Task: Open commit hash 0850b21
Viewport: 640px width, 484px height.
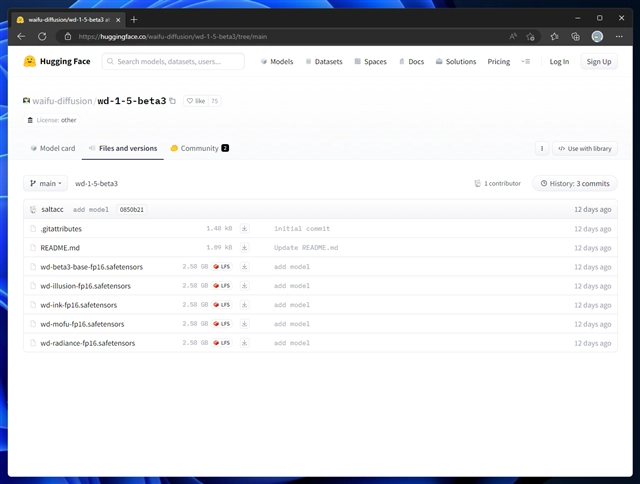Action: coord(131,209)
